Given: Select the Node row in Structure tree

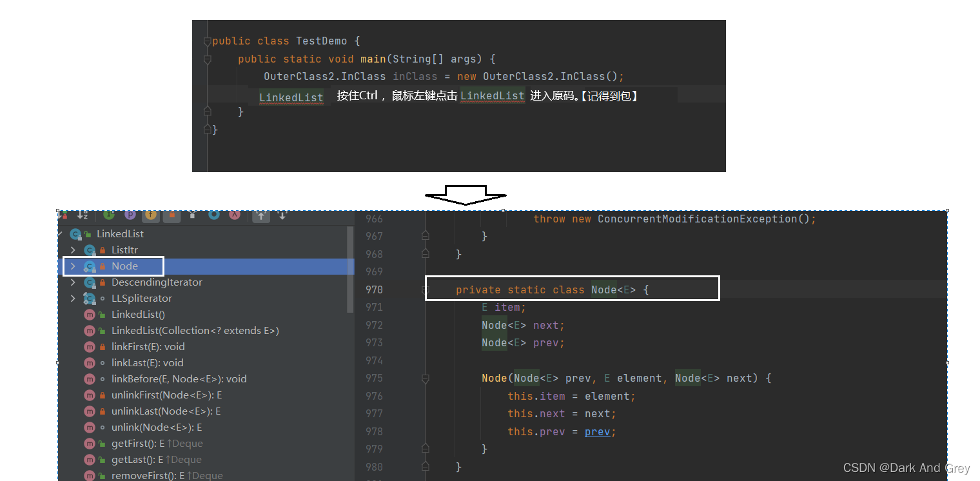Looking at the screenshot, I should [x=206, y=266].
